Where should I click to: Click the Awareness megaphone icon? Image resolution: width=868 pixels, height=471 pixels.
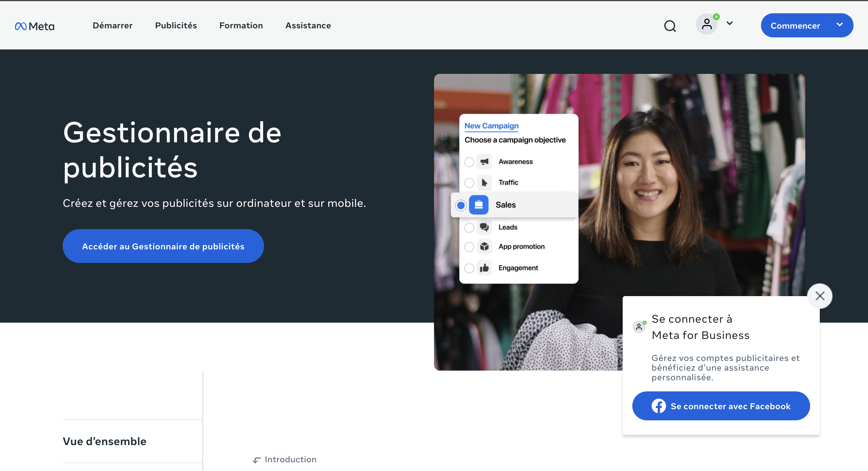click(484, 162)
